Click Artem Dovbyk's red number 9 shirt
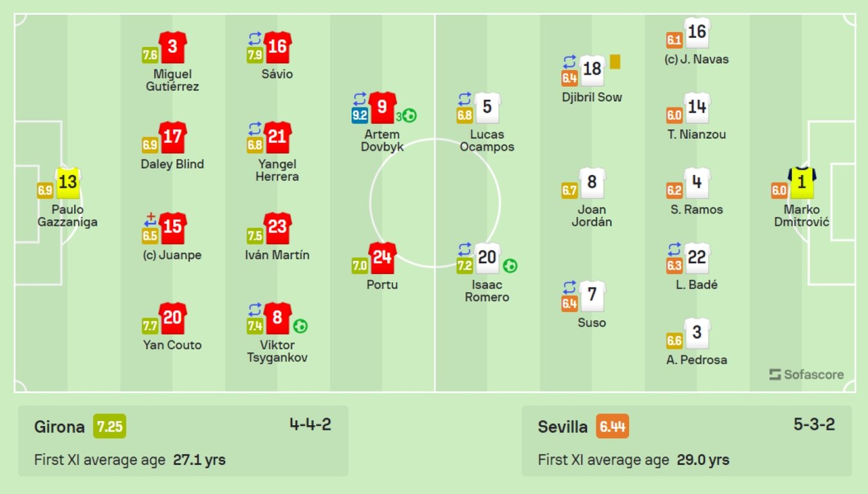Viewport: 868px width, 494px height. (382, 107)
